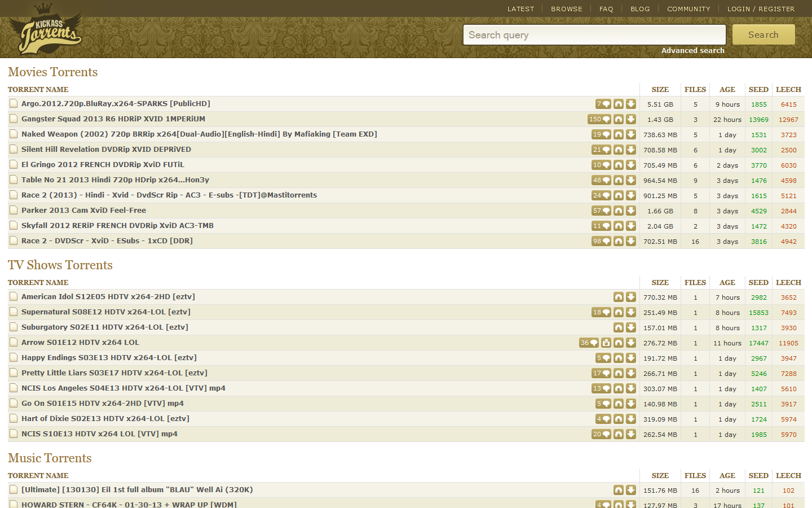
Task: Download the NCIS S10E13 HDTV torrent file
Action: [631, 434]
